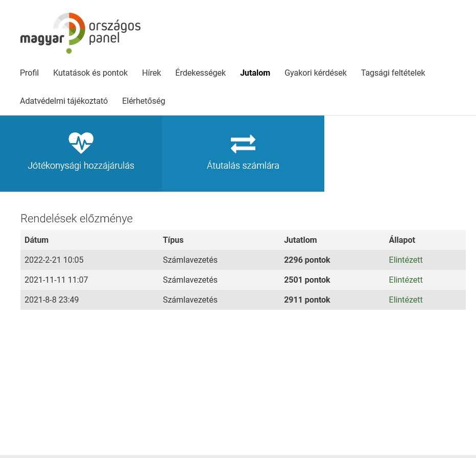Click the 2911 pontok reward value

pyautogui.click(x=307, y=300)
